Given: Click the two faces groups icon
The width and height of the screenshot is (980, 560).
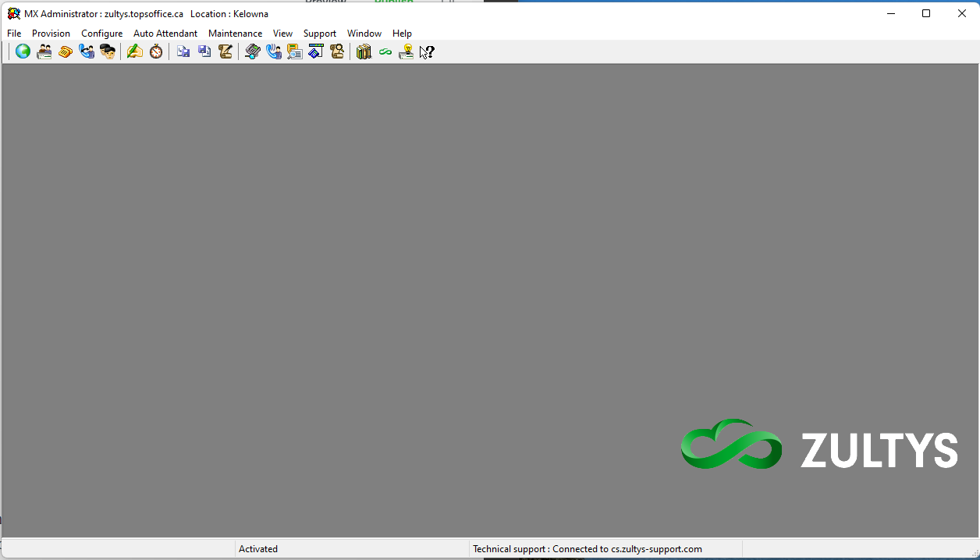Looking at the screenshot, I should (108, 51).
